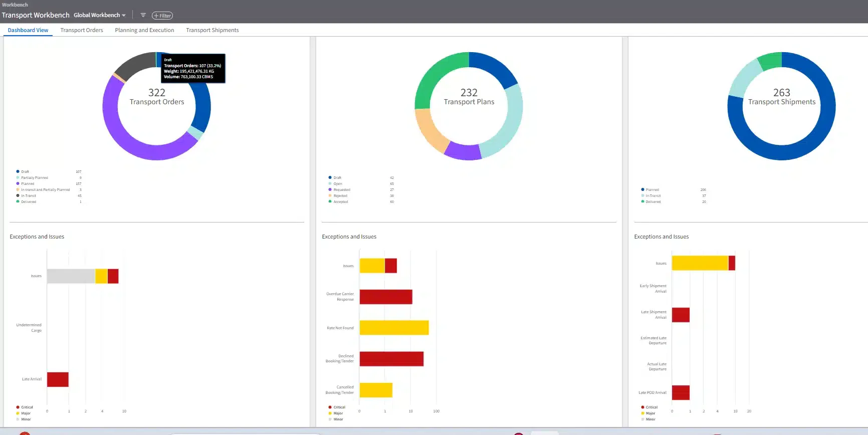This screenshot has height=435, width=868.
Task: Switch to the Dashboard View tab
Action: tap(28, 30)
